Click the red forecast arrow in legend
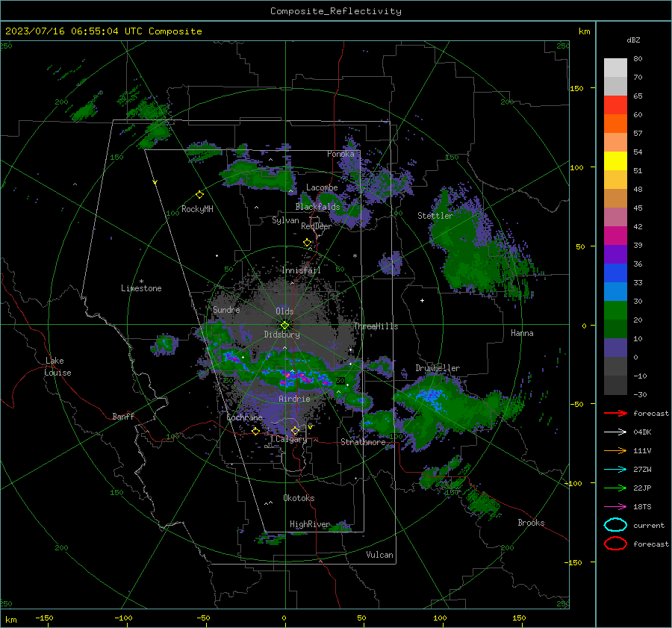This screenshot has height=628, width=672. (x=615, y=413)
